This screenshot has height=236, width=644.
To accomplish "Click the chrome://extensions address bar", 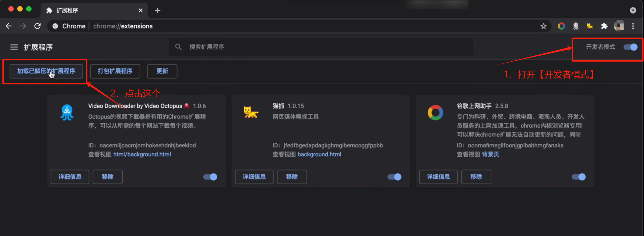I will point(299,26).
